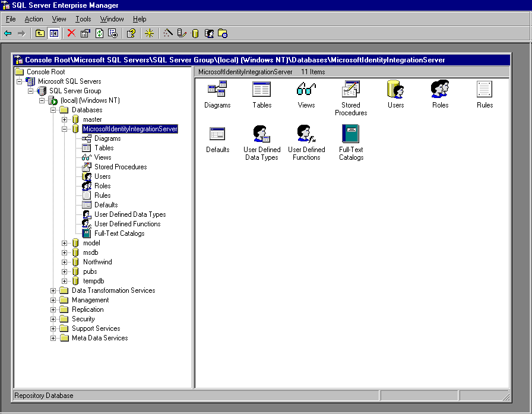Screen dimensions: 532x414
Task: Click the New Database cylinder toolbar icon
Action: tap(195, 33)
